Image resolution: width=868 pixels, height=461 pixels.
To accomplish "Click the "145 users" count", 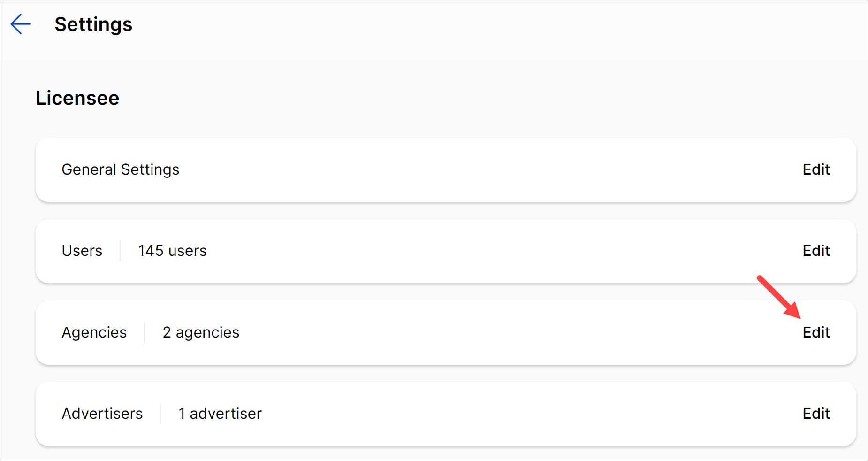I will 172,251.
